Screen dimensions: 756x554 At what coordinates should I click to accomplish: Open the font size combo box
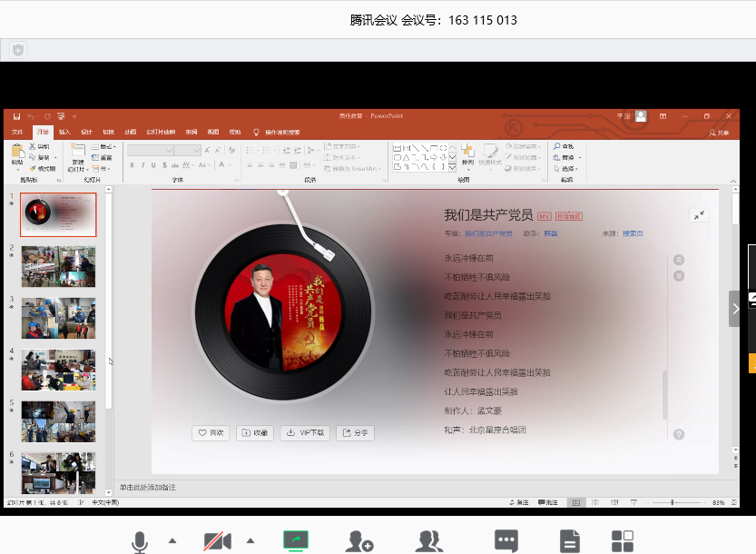pos(187,151)
